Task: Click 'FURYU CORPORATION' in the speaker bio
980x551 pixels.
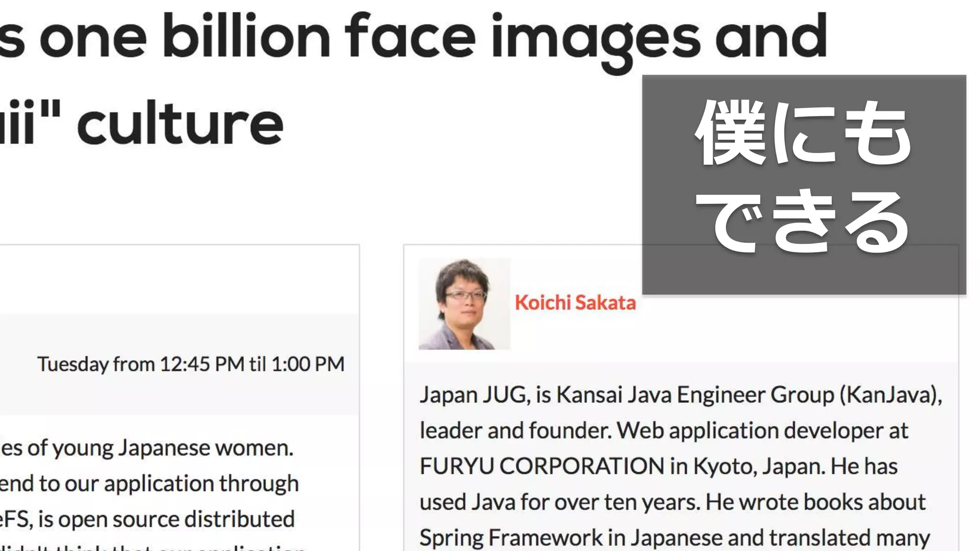Action: point(542,466)
